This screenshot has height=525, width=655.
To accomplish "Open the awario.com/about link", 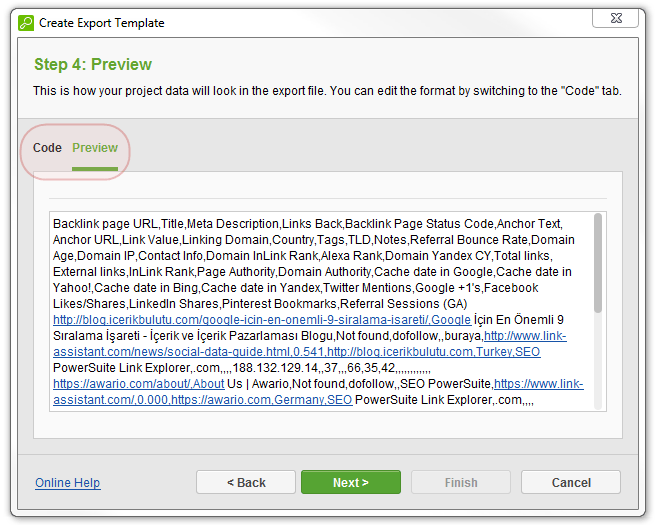I will point(139,384).
